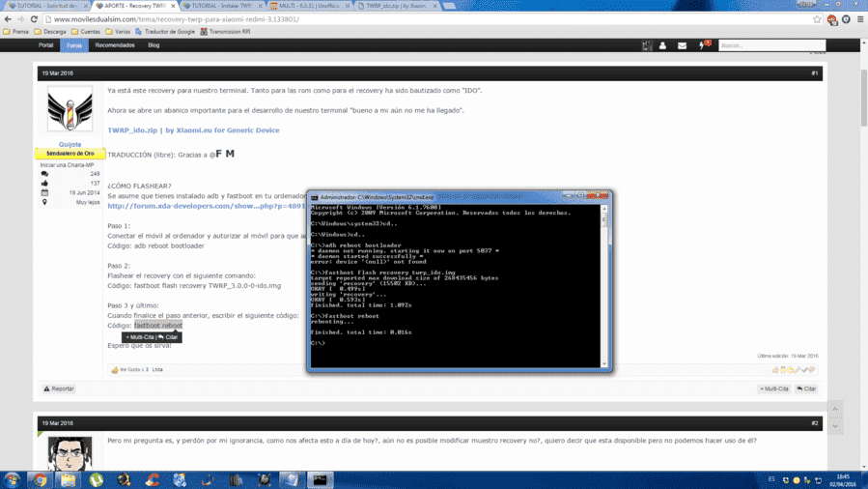Click the cmd window scroll down arrow
The height and width of the screenshot is (489, 868).
coord(604,363)
